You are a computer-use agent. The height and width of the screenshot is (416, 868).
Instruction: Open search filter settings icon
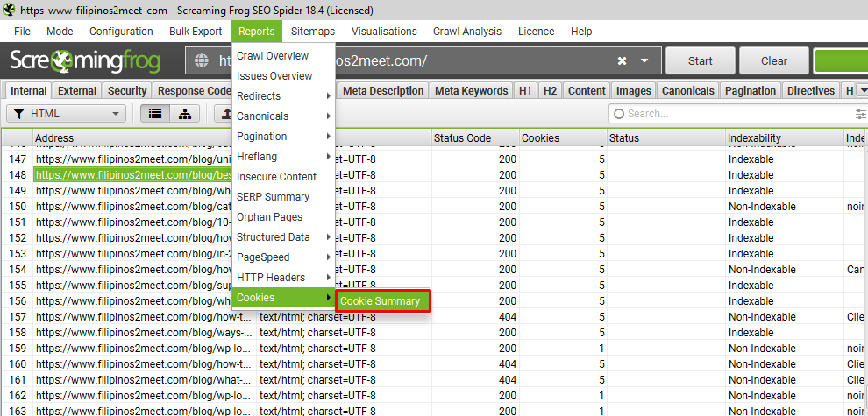point(860,114)
